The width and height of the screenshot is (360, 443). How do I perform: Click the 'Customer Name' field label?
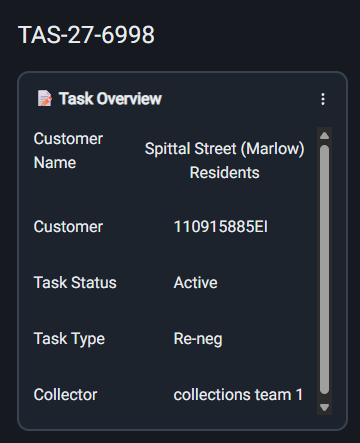click(68, 151)
